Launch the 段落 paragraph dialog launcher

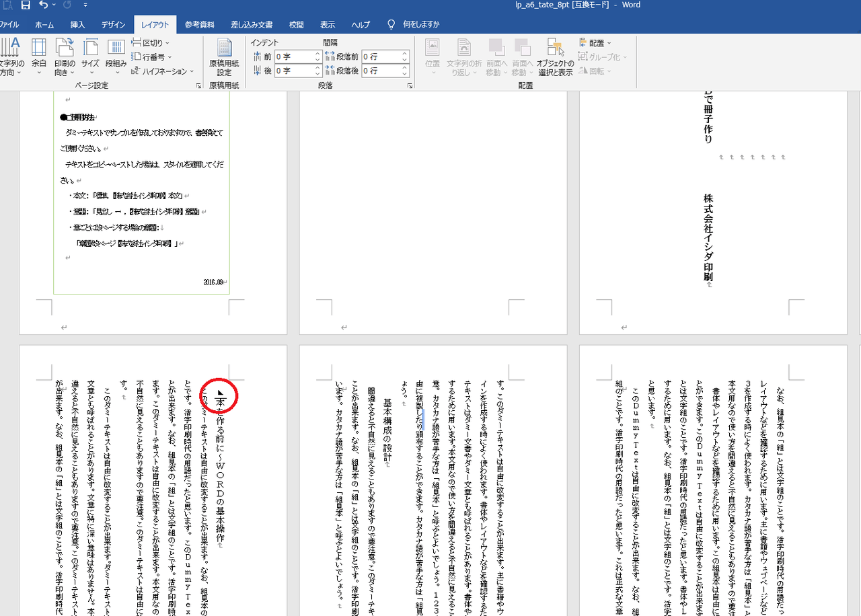coord(410,86)
